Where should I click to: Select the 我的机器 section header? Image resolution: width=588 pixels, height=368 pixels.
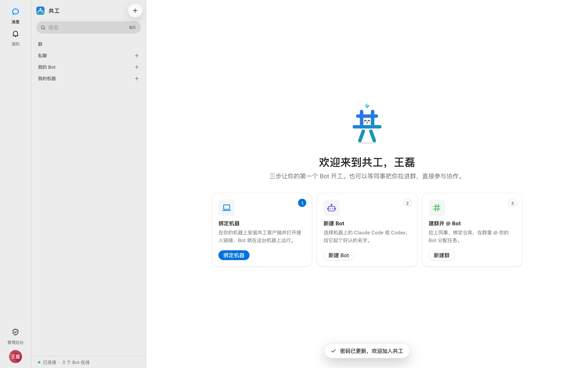pos(47,79)
